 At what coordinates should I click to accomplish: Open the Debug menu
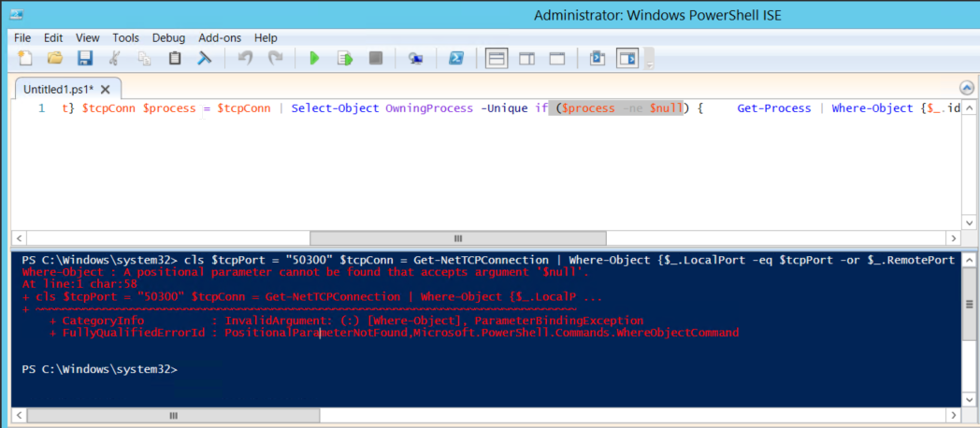point(168,37)
